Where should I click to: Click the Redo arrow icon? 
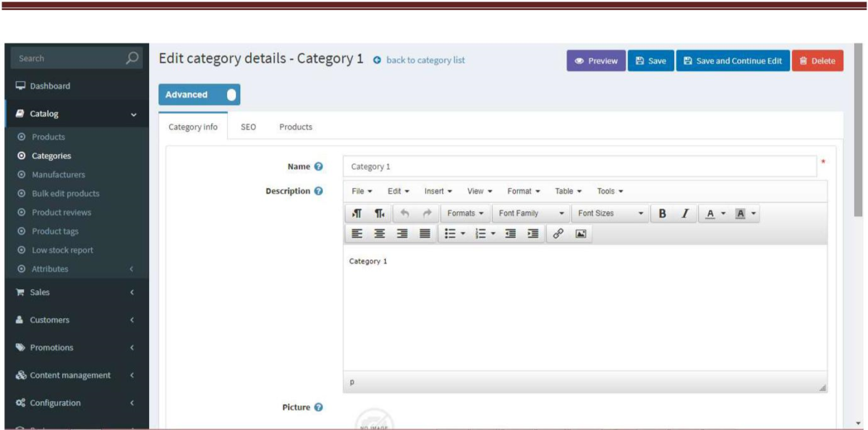click(427, 213)
